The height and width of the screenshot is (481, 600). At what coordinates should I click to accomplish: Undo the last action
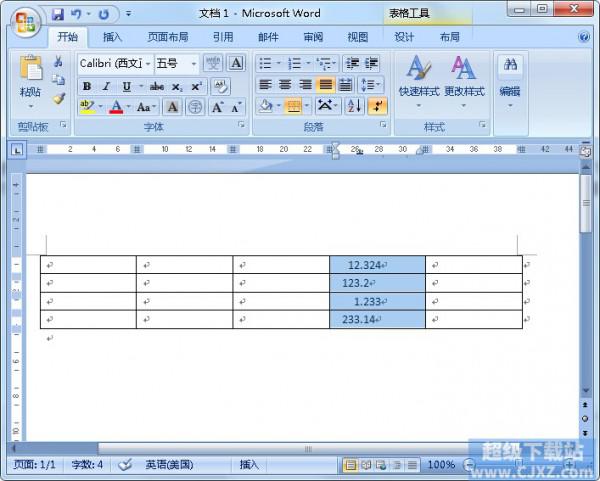(x=76, y=15)
